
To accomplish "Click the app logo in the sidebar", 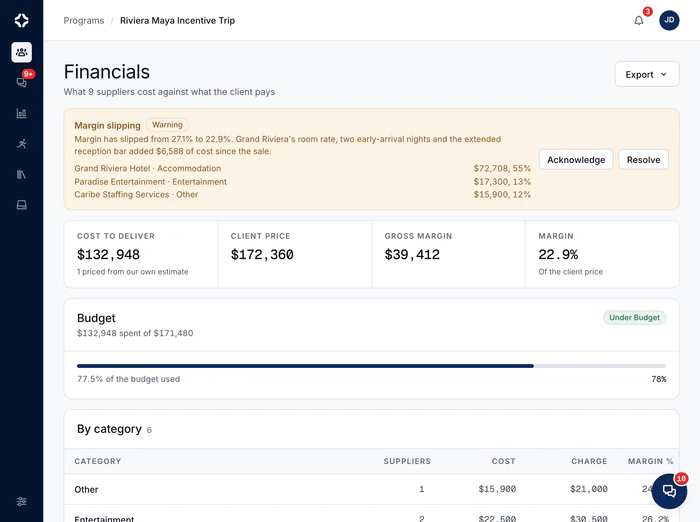I will 21,20.
